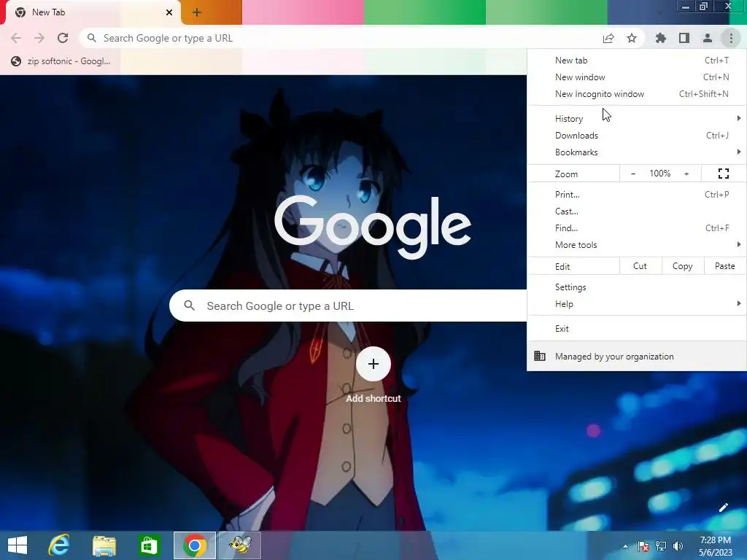The image size is (747, 560).
Task: Increase zoom with the plus button
Action: click(x=686, y=174)
